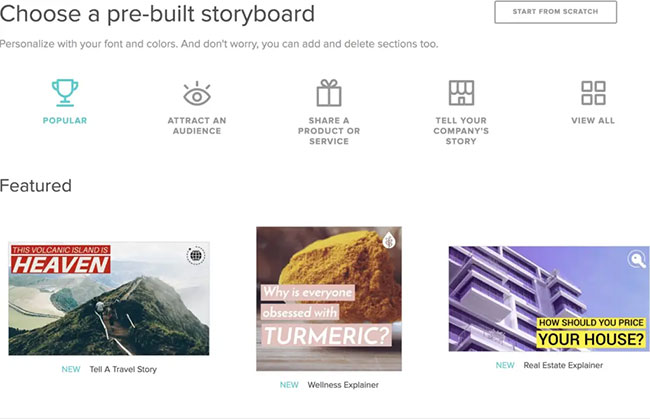Click the gift box icon

coord(329,93)
